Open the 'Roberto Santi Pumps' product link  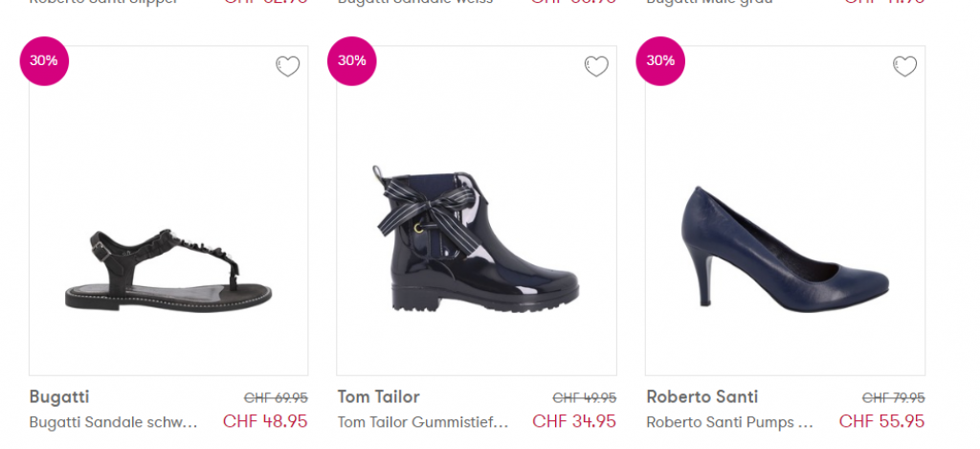click(x=730, y=421)
